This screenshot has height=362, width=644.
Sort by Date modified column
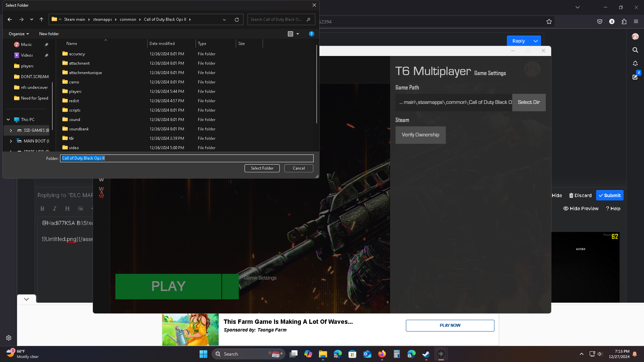pos(162,44)
